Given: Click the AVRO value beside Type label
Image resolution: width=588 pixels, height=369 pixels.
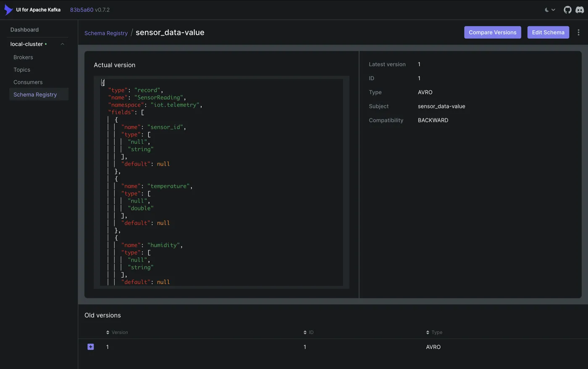Looking at the screenshot, I should [x=425, y=92].
